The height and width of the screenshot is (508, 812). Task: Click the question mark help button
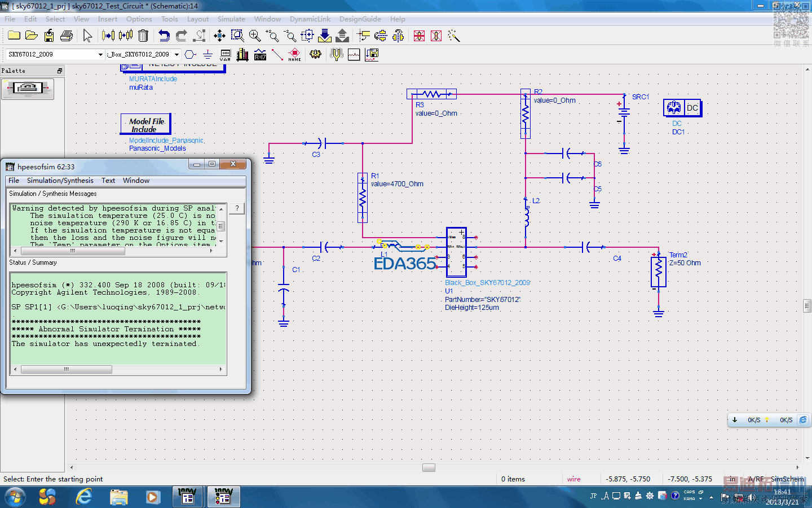coord(237,208)
